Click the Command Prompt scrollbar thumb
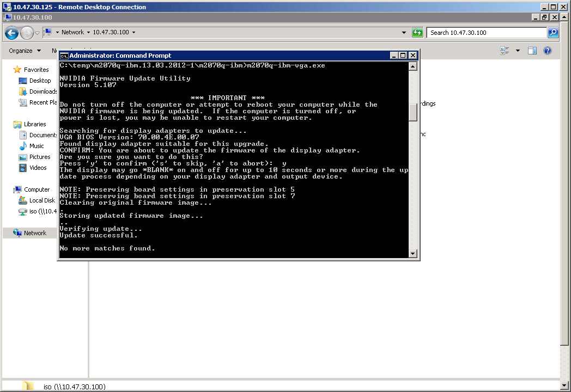 pos(412,113)
